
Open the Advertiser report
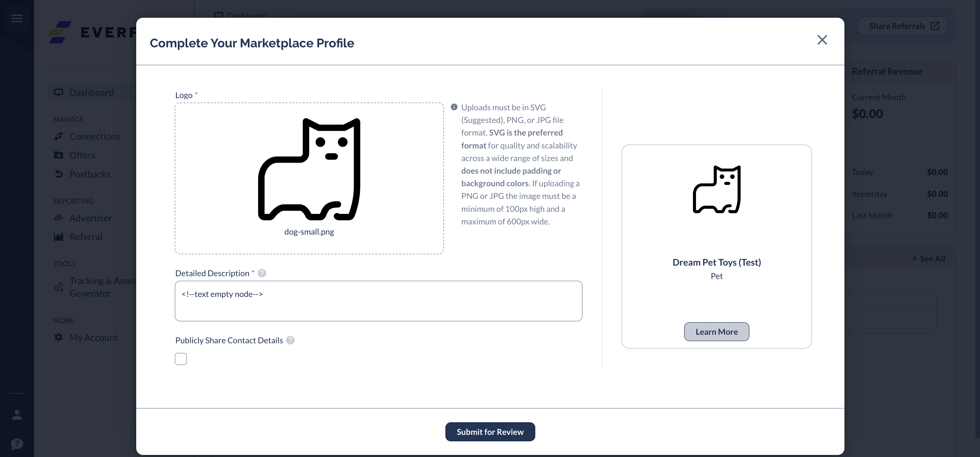[x=91, y=218]
